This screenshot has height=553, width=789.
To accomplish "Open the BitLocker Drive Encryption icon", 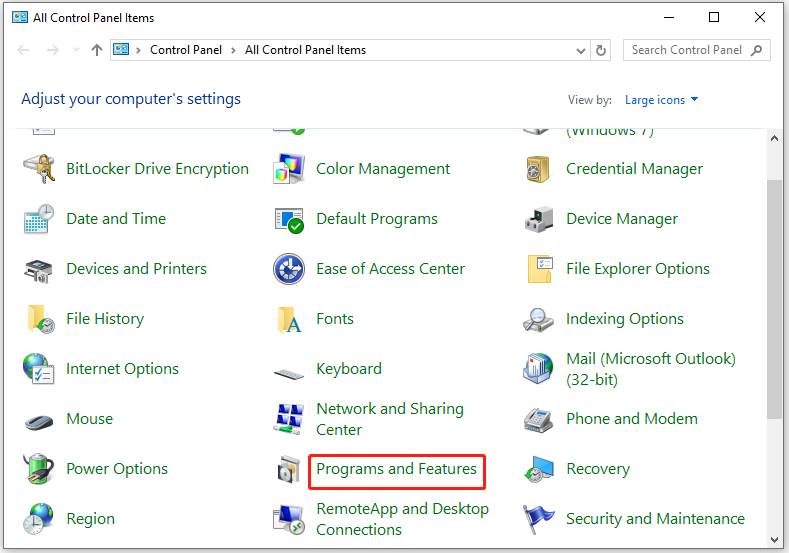I will click(39, 169).
